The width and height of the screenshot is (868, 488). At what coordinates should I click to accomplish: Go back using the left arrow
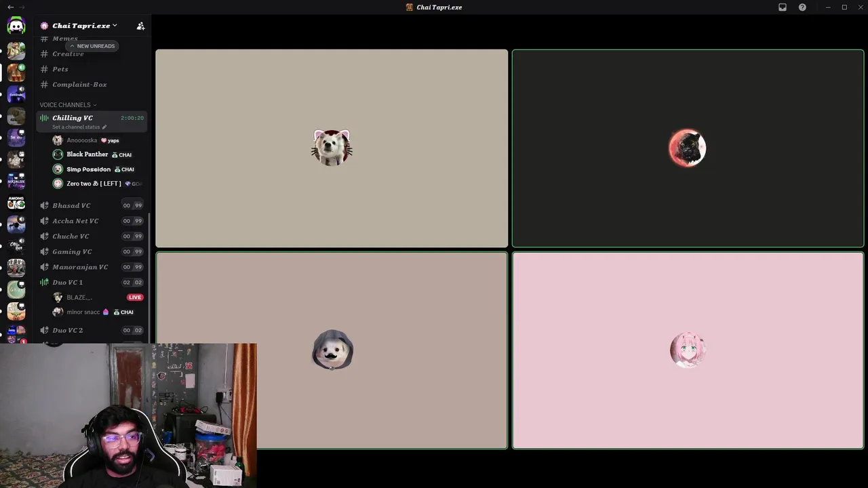coord(10,7)
